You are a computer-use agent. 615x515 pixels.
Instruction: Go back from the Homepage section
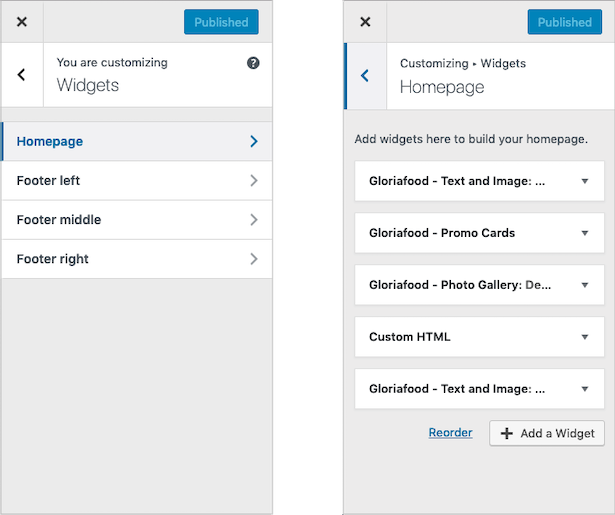click(x=365, y=75)
